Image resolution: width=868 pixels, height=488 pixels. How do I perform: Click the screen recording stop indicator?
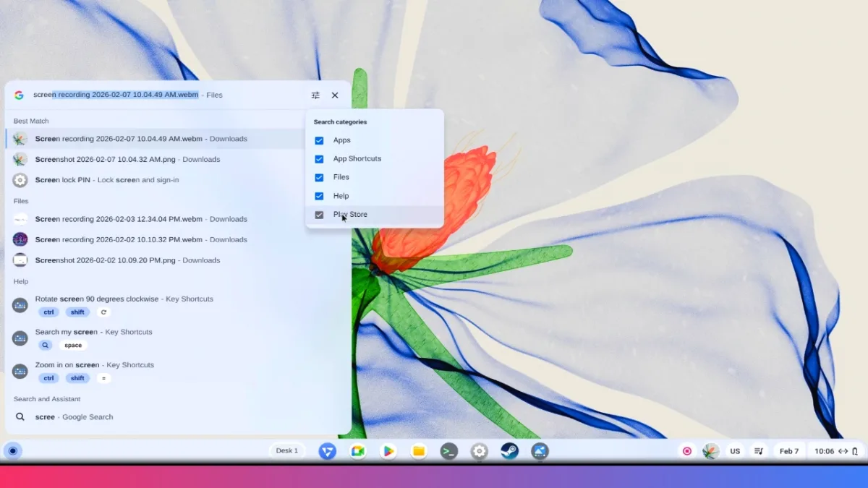pos(687,451)
